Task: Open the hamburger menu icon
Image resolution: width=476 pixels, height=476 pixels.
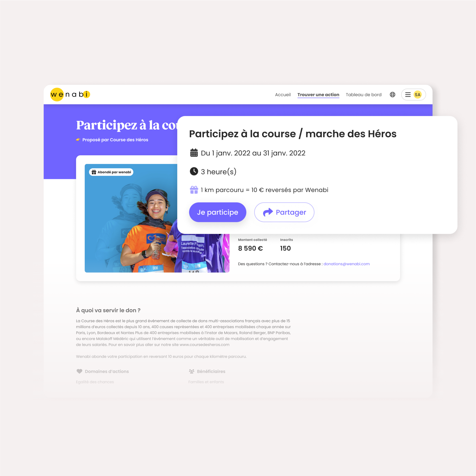Action: [x=408, y=95]
